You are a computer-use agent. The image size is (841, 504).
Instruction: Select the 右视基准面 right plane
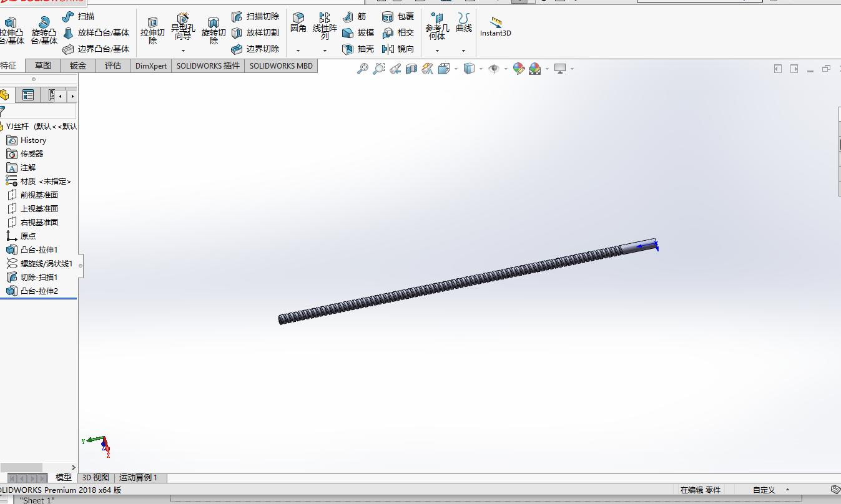(x=32, y=223)
